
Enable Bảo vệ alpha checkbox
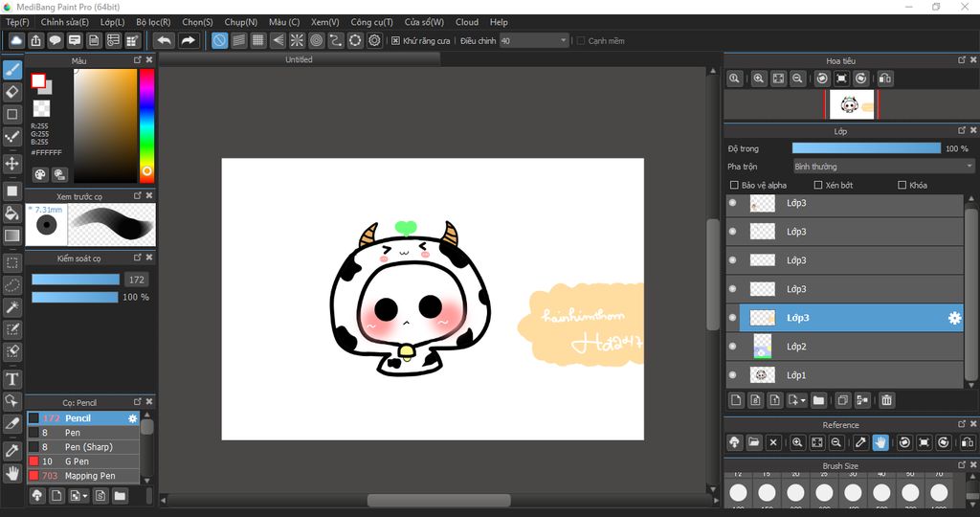pyautogui.click(x=734, y=185)
